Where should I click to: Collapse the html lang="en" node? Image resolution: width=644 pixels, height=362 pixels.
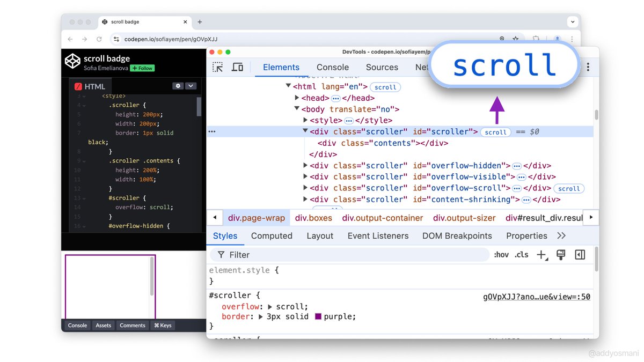(288, 86)
